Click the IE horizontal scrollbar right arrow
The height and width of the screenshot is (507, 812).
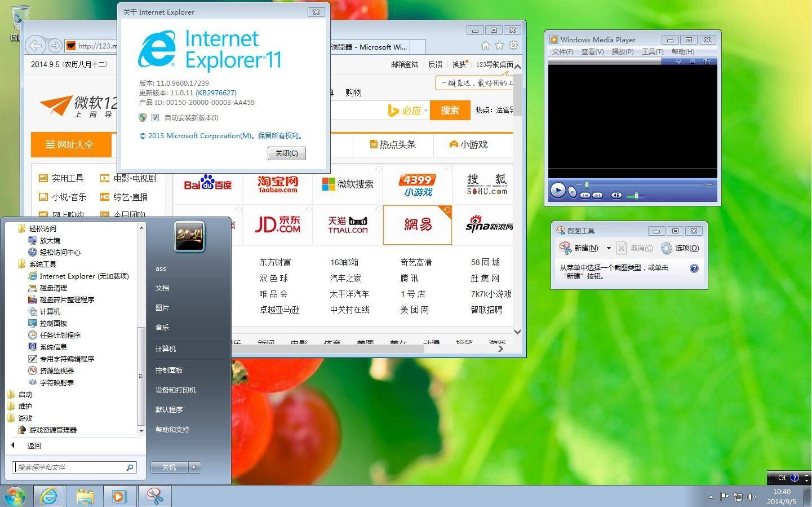coord(500,349)
